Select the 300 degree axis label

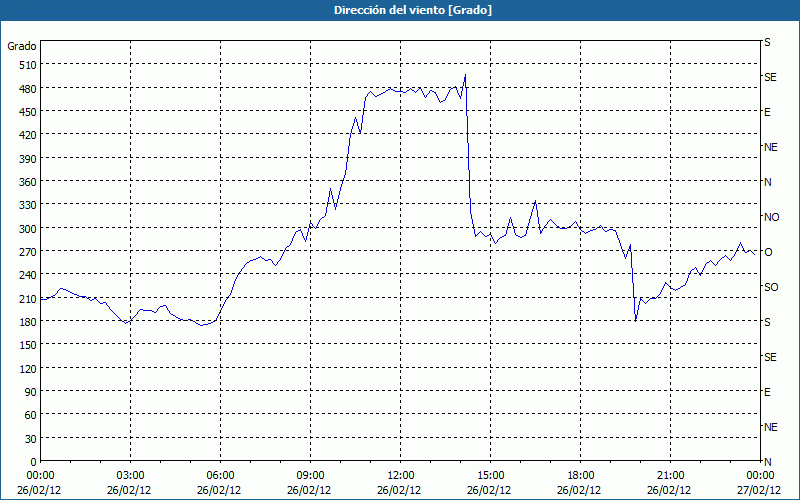[28, 229]
